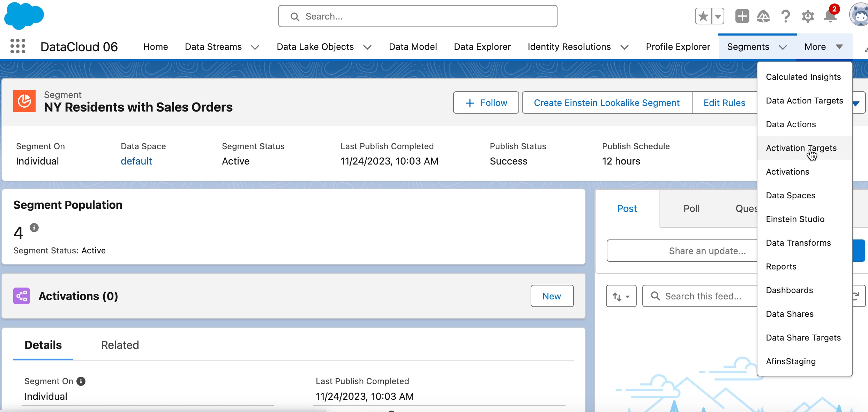Select the Poll feed tab

[691, 208]
